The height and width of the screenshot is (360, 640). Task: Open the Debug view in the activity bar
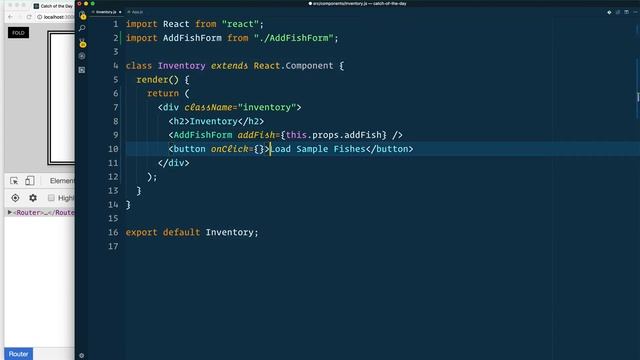tap(82, 56)
